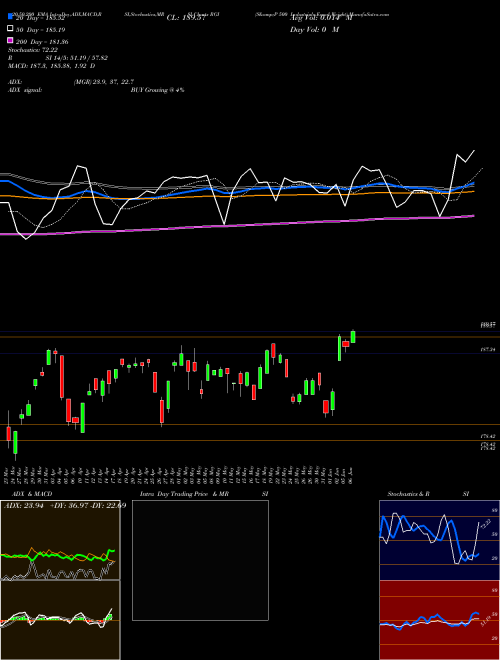
Task: Click the 187.24 price axis label
Action: pyautogui.click(x=488, y=349)
